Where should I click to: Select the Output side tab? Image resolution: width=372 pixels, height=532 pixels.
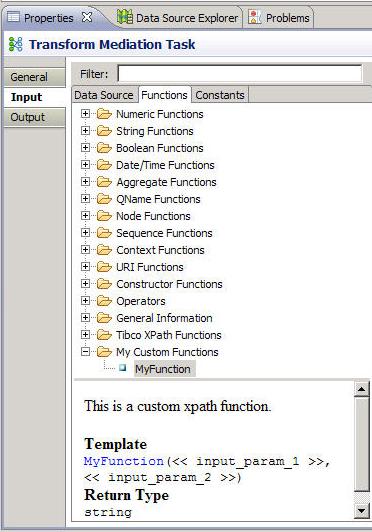(34, 117)
